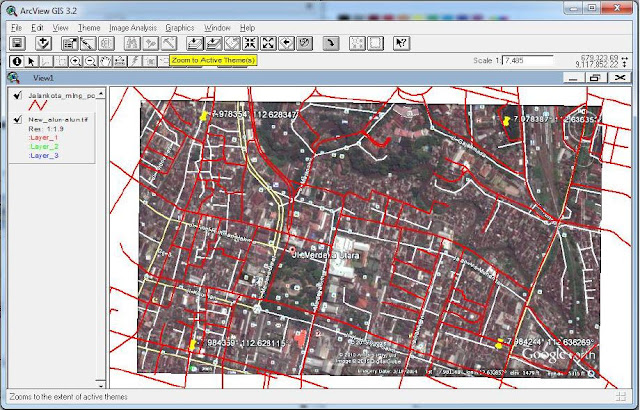Screen dimensions: 640x410
Task: Open the Theme menu
Action: [89, 28]
